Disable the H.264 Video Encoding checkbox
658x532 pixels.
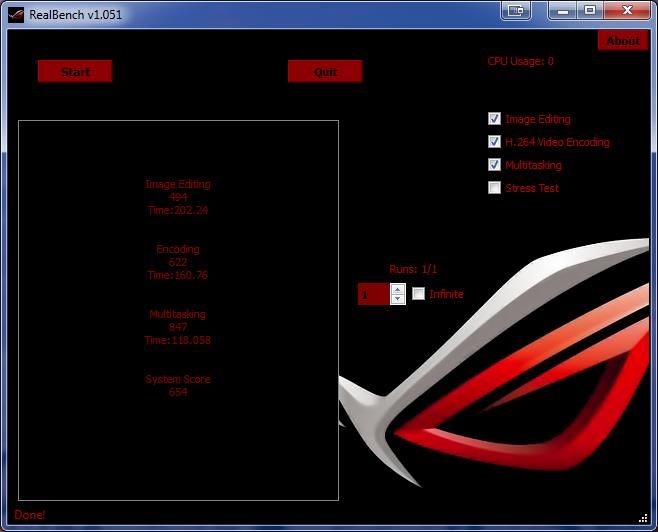click(494, 142)
